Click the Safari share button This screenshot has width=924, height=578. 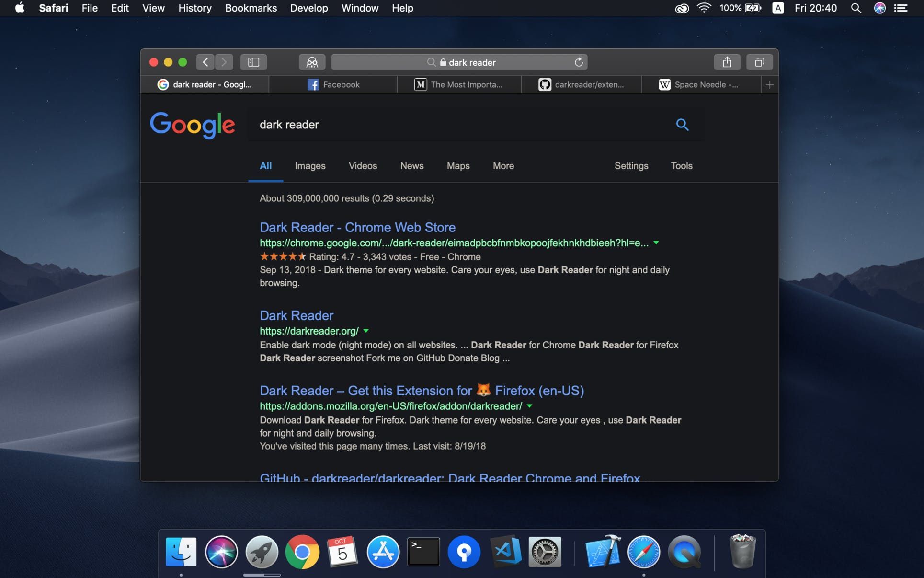tap(727, 62)
